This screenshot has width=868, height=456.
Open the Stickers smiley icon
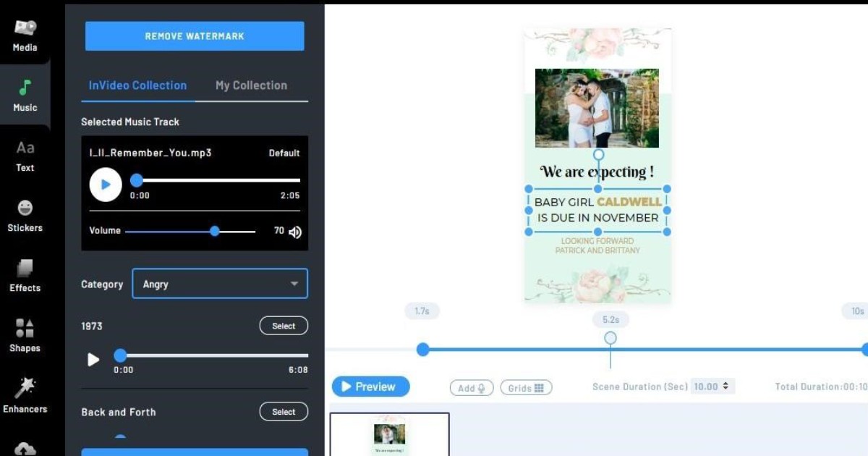25,208
